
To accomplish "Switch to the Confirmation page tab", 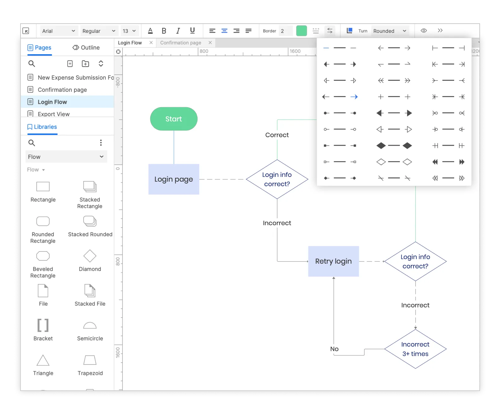I will click(x=181, y=43).
